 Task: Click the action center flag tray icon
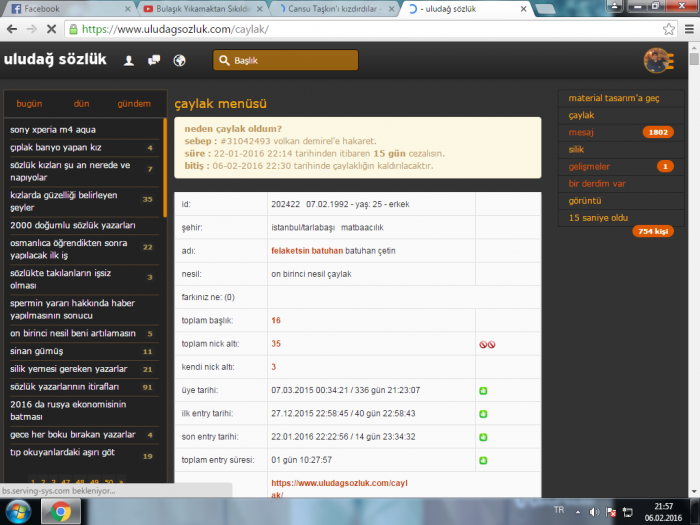coord(611,512)
